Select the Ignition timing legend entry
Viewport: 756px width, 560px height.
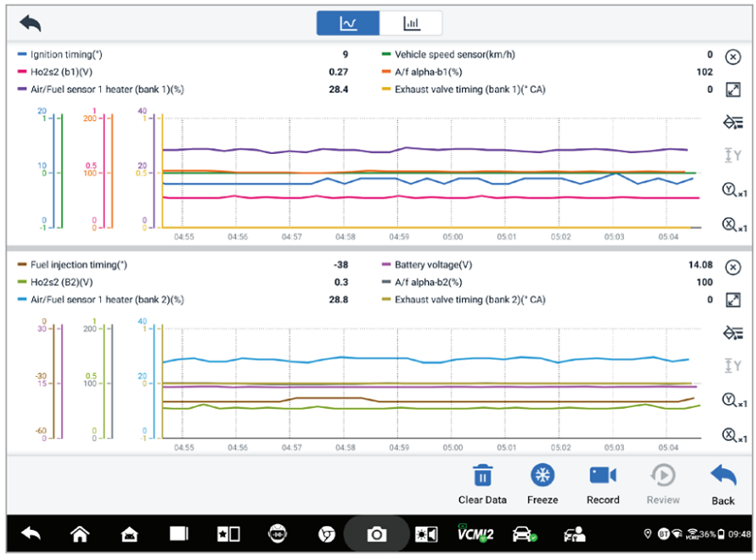(66, 55)
